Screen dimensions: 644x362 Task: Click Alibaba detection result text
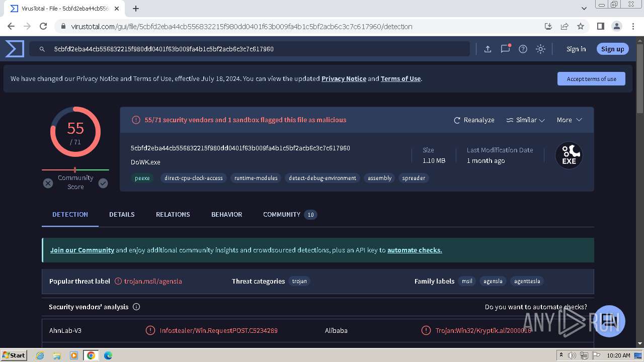(x=483, y=331)
